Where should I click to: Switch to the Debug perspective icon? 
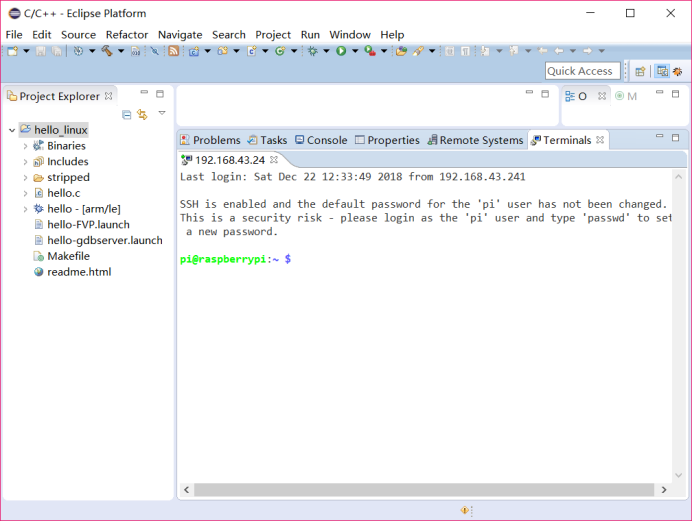point(677,71)
